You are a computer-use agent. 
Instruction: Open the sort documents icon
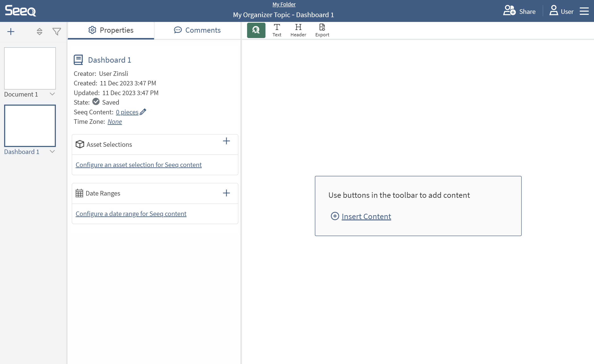pos(39,32)
